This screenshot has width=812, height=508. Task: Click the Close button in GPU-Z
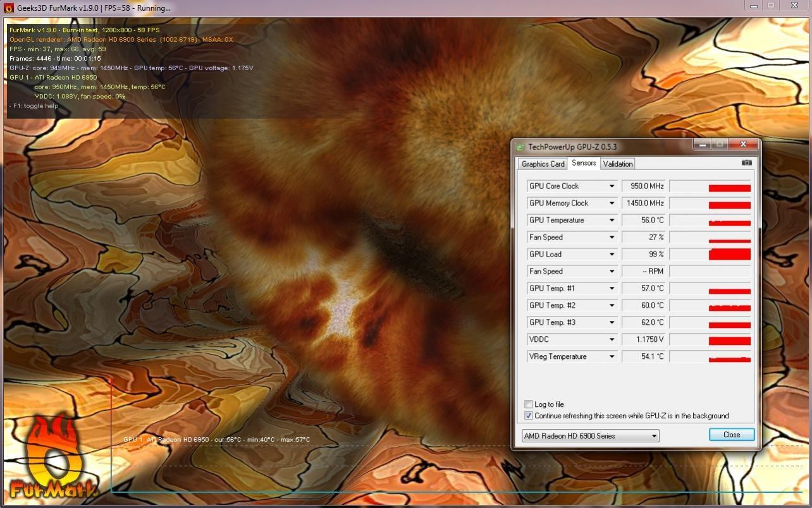coord(732,435)
